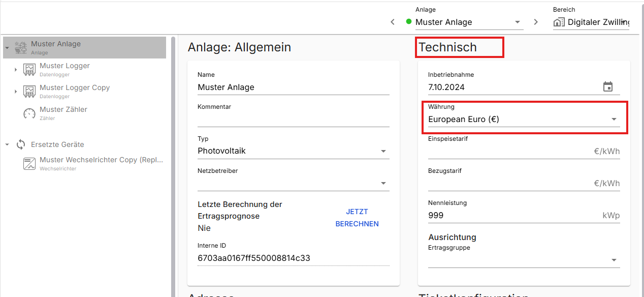
Task: Expand the Muster Logger Copy node
Action: click(x=16, y=92)
